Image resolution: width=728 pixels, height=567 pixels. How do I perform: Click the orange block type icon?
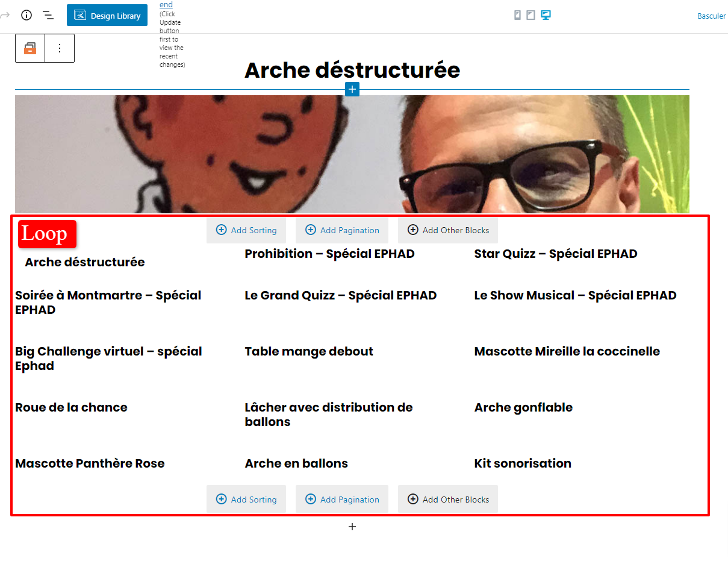pos(30,48)
